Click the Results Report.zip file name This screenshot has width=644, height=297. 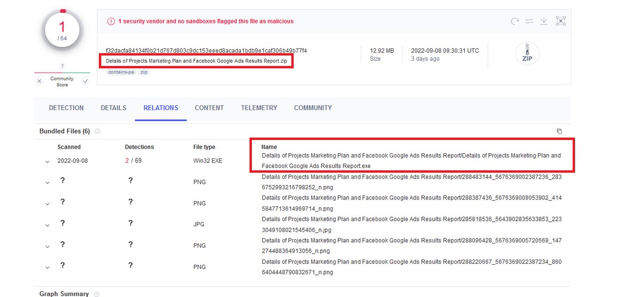[196, 61]
